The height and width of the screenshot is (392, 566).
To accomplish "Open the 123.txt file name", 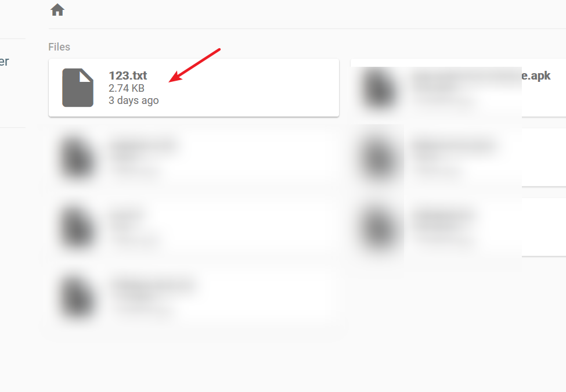I will click(128, 76).
